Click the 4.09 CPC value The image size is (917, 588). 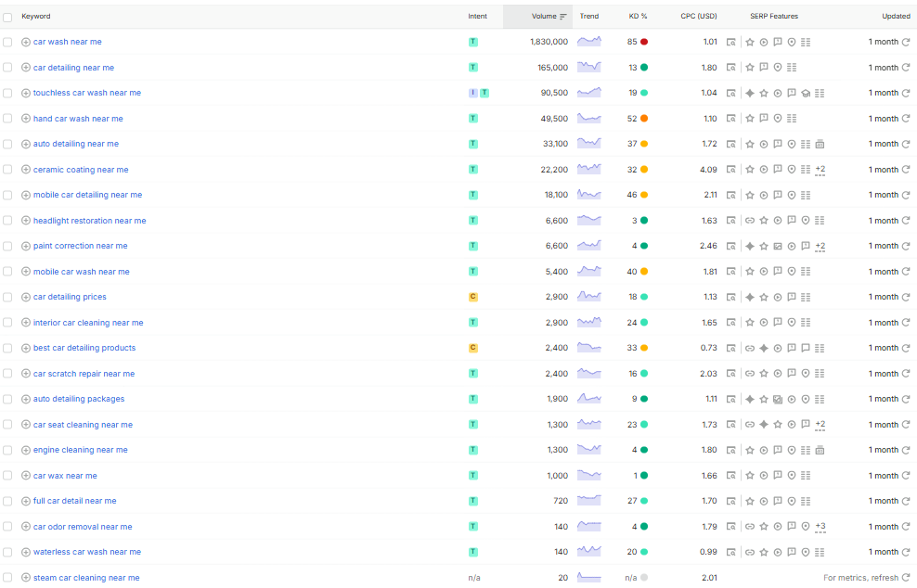pos(708,170)
